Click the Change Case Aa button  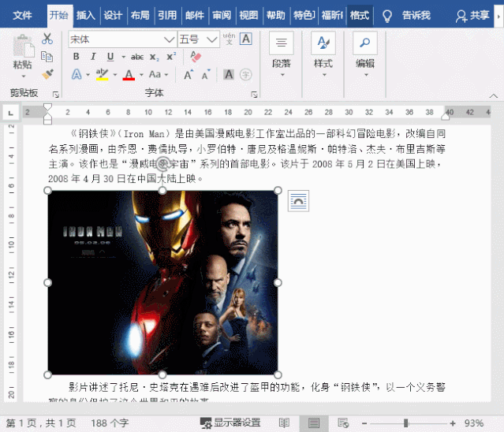click(155, 75)
